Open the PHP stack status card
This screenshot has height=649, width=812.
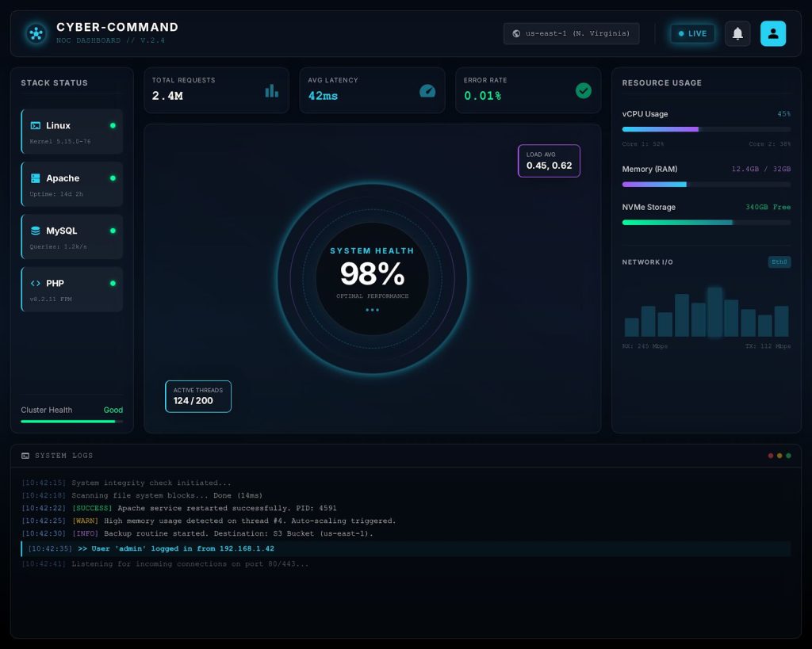[72, 289]
